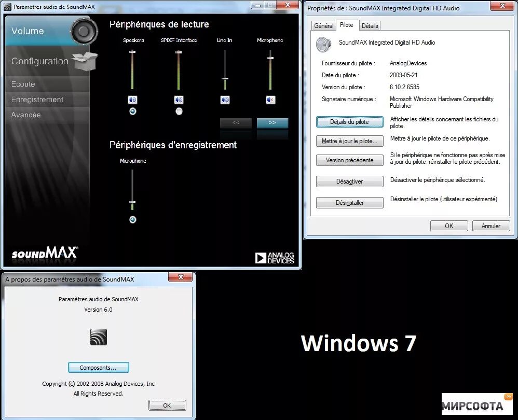The height and width of the screenshot is (420, 518).
Task: Click the Version 6.0 text
Action: (x=98, y=310)
